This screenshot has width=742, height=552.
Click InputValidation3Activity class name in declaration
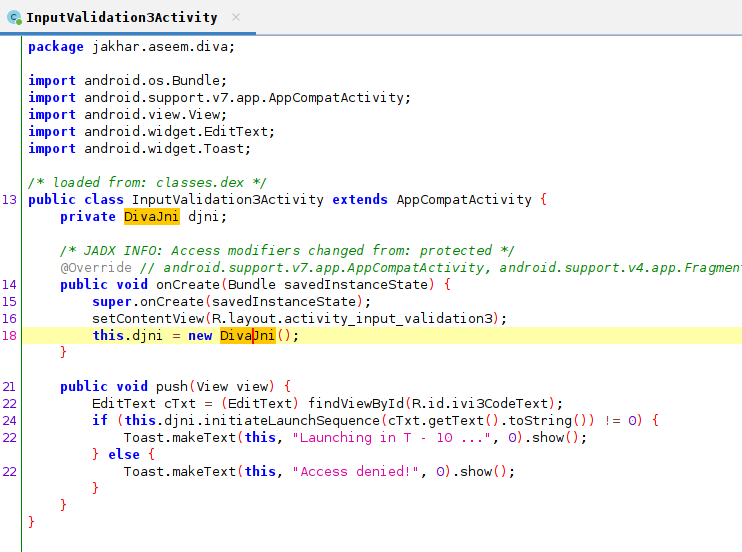pos(228,200)
